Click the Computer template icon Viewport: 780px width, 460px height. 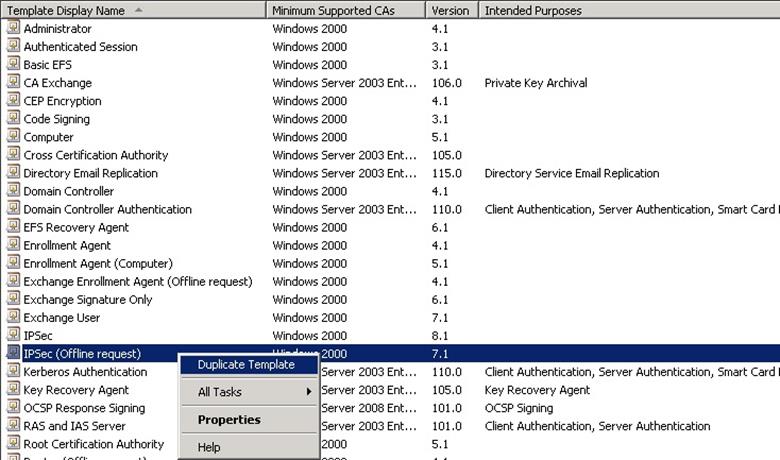tap(13, 136)
